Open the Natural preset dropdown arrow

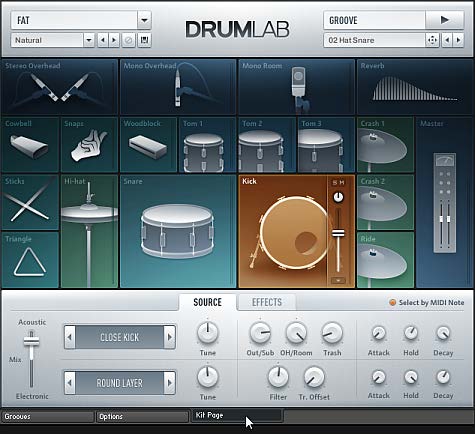point(89,40)
